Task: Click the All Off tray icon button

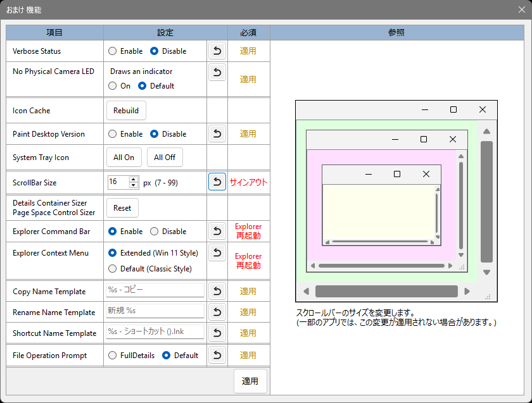Action: [165, 158]
